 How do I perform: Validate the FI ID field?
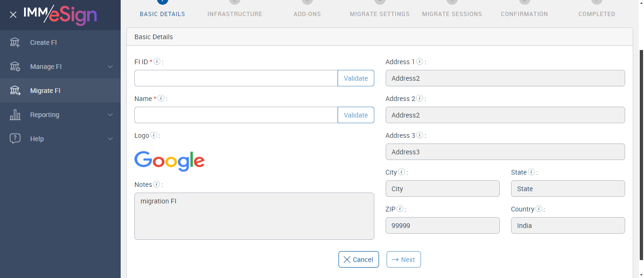tap(355, 78)
